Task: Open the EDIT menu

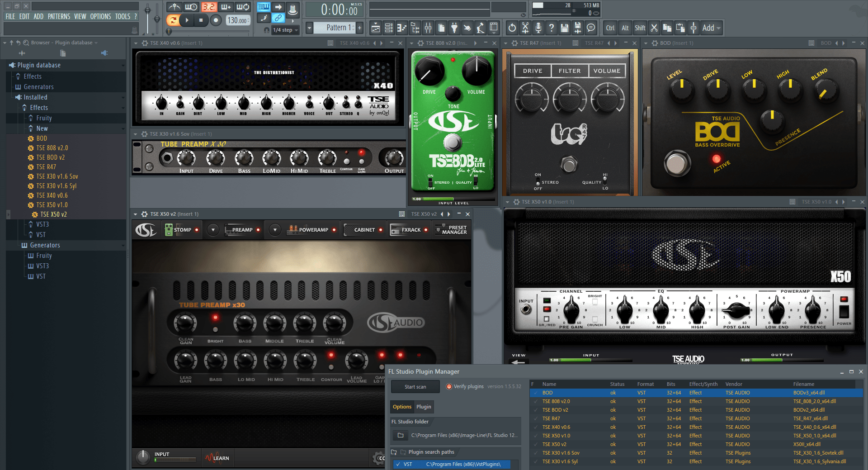Action: [x=24, y=16]
